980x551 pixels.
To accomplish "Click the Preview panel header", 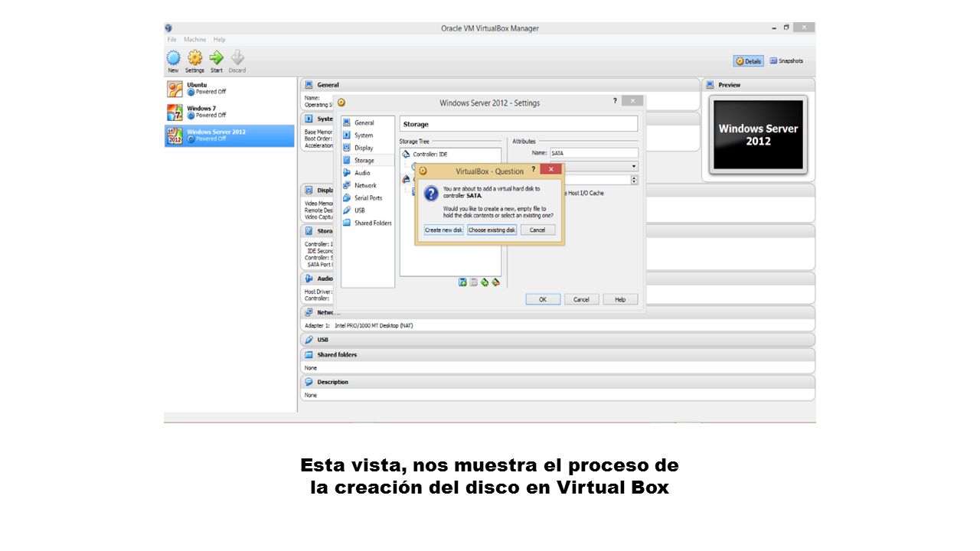I will click(x=758, y=85).
